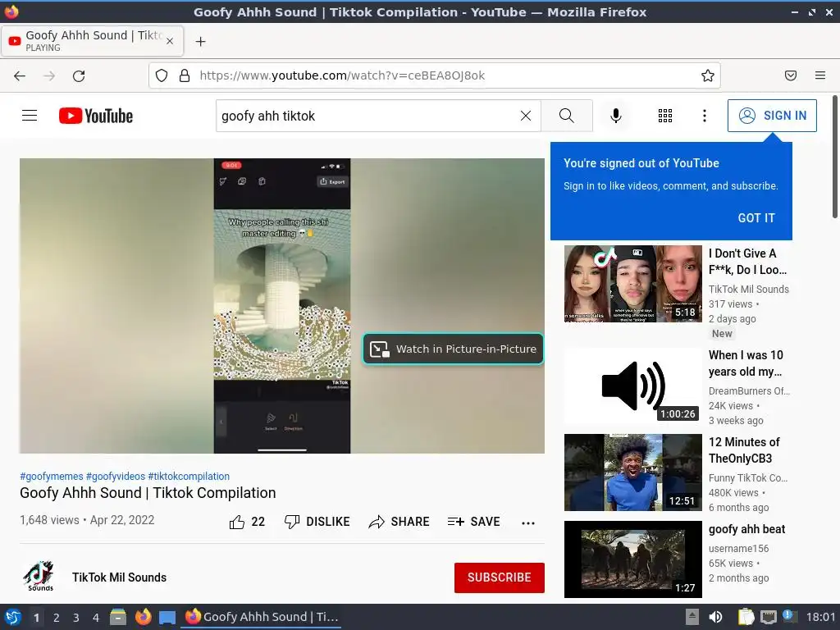Subscribe to TikTok Mil Sounds
The height and width of the screenshot is (630, 840).
click(500, 577)
